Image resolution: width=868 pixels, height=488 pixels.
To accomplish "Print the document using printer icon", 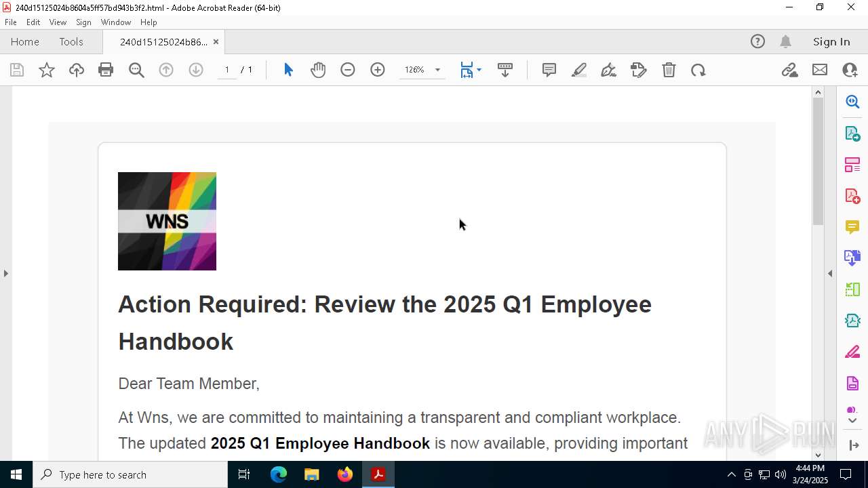I will [x=106, y=70].
